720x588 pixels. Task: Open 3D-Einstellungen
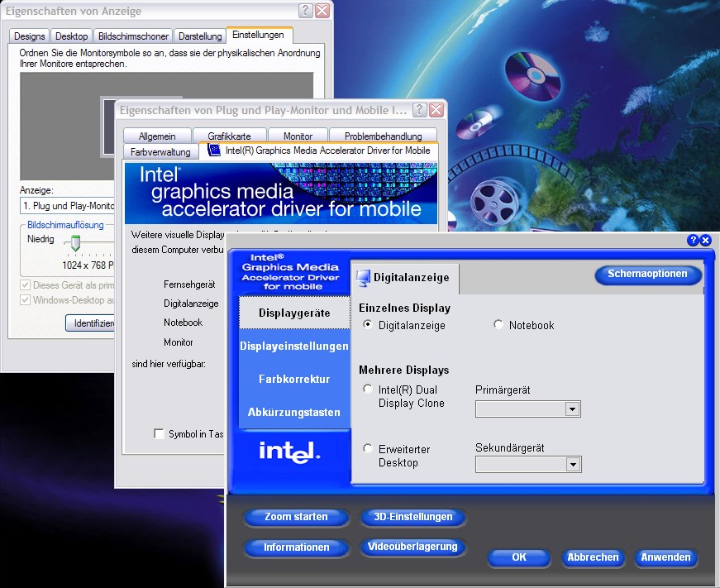(x=412, y=517)
